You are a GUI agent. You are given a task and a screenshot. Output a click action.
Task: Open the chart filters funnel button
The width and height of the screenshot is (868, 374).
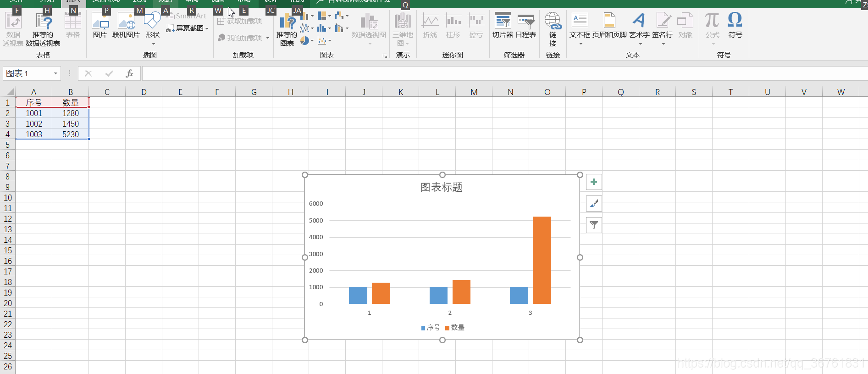(594, 225)
